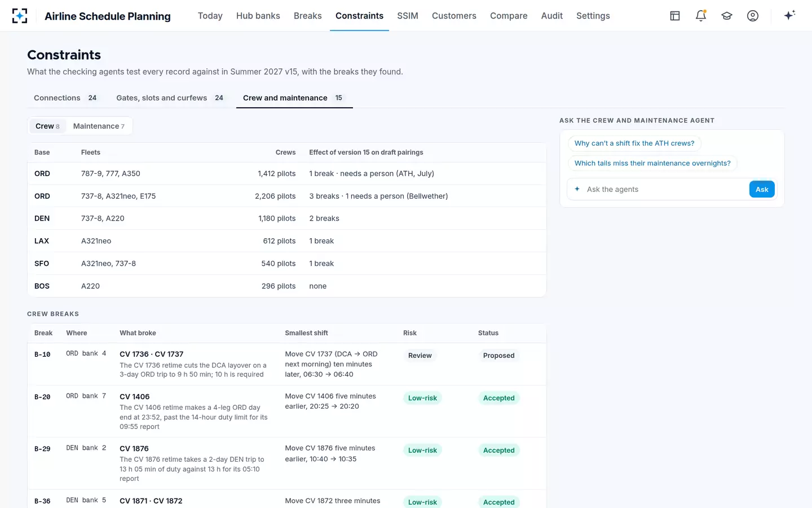Click the Proposed status badge for B-10

[498, 356]
